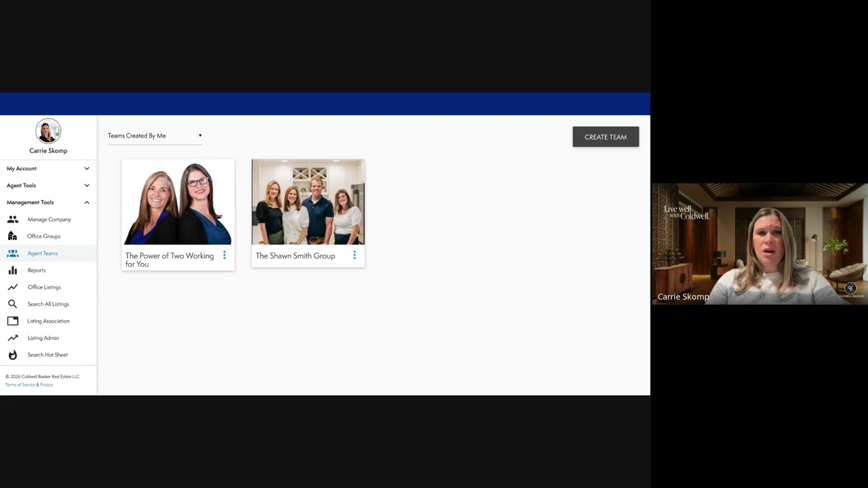Click the Office Groups building icon
The height and width of the screenshot is (488, 868).
coord(12,237)
